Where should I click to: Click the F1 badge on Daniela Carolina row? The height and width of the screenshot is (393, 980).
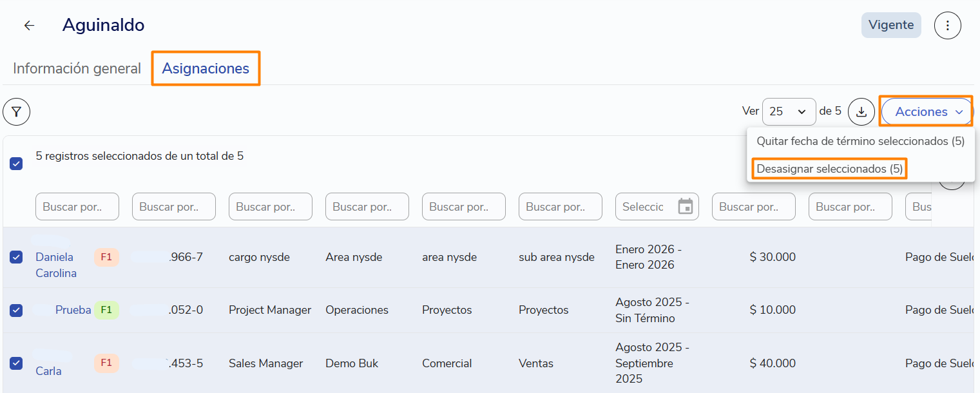click(106, 257)
